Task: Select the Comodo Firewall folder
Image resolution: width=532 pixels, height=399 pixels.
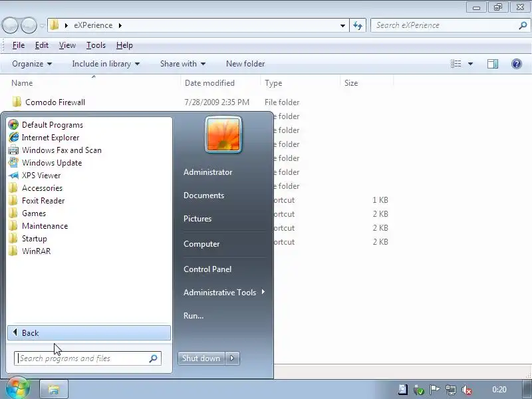Action: tap(55, 102)
